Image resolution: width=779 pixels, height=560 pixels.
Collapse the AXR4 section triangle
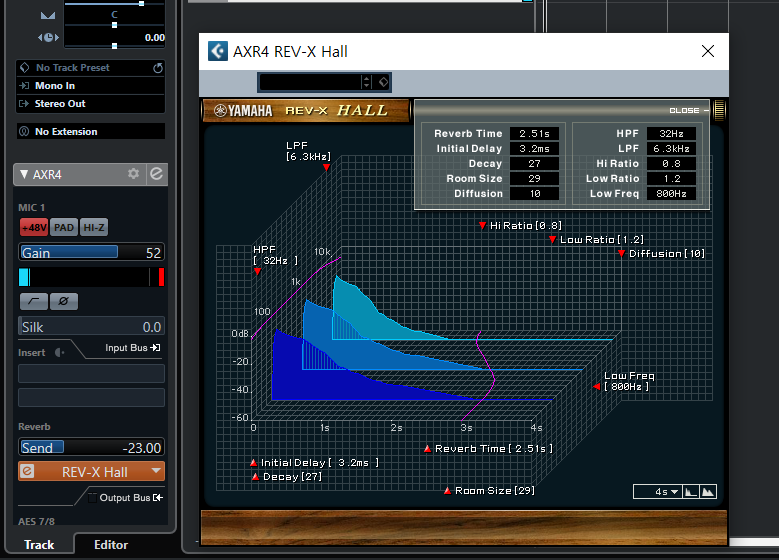pyautogui.click(x=23, y=174)
